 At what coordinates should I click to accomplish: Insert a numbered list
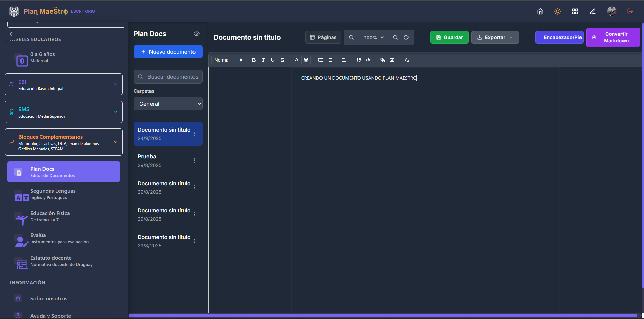coord(320,60)
